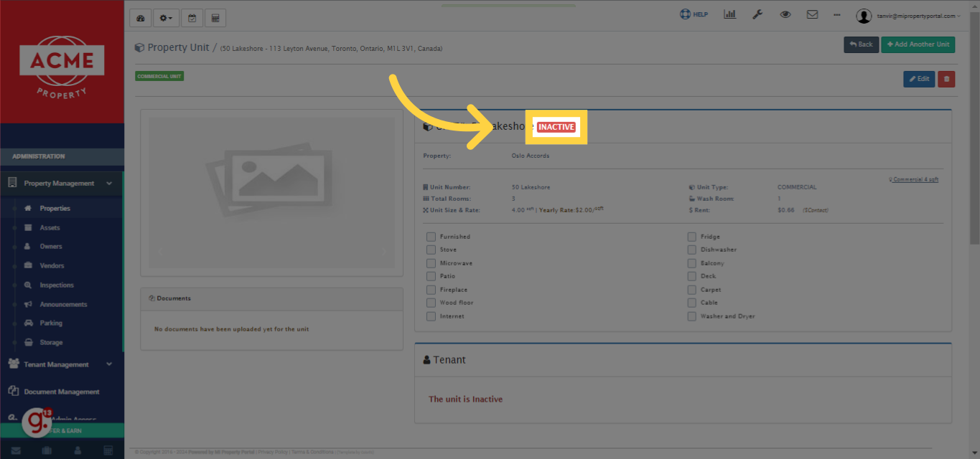Select the eye view icon in the header
980x459 pixels.
pyautogui.click(x=785, y=14)
